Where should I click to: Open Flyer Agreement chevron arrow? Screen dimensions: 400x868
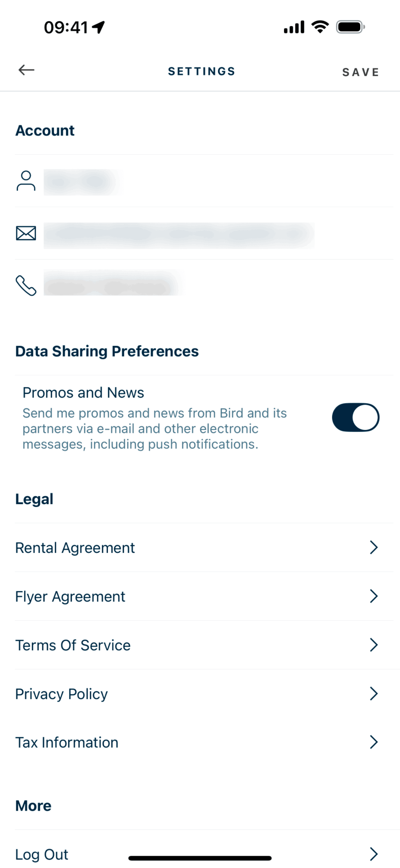[373, 596]
